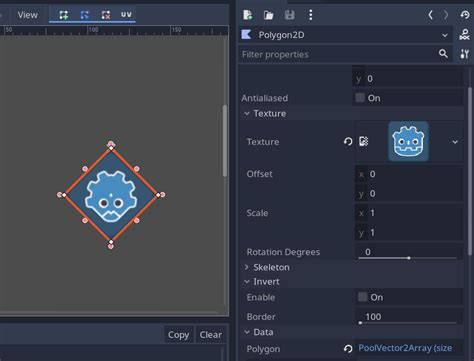Collapse the Texture section
Screen dimensions: 474x361
(352, 113)
